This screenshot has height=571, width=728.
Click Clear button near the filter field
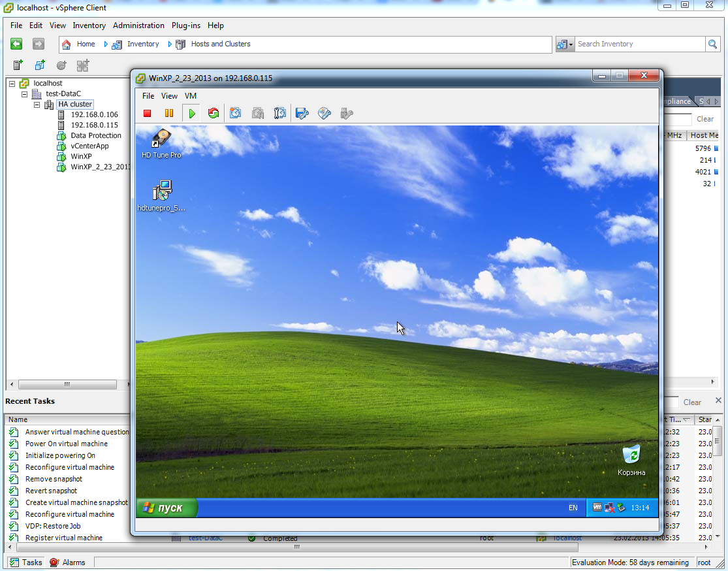704,119
